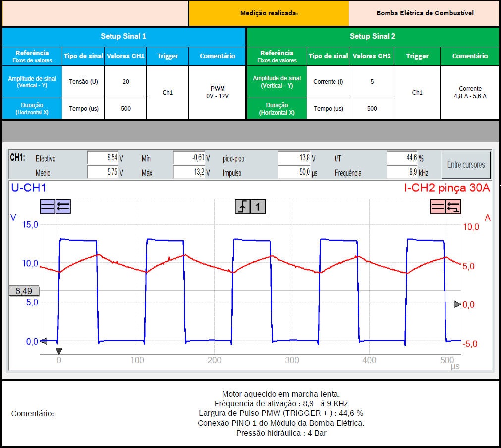Image resolution: width=501 pixels, height=448 pixels.
Task: Select the Setup Sinal 2 header
Action: pos(372,36)
